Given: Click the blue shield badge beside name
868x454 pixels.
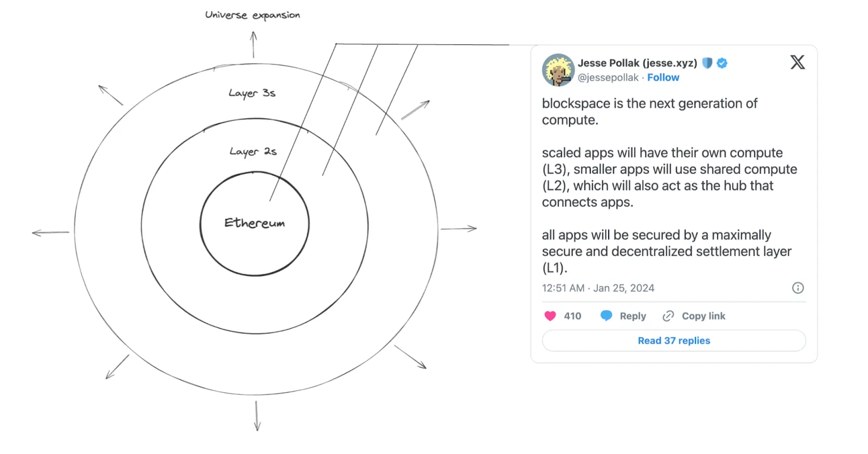Looking at the screenshot, I should tap(707, 63).
